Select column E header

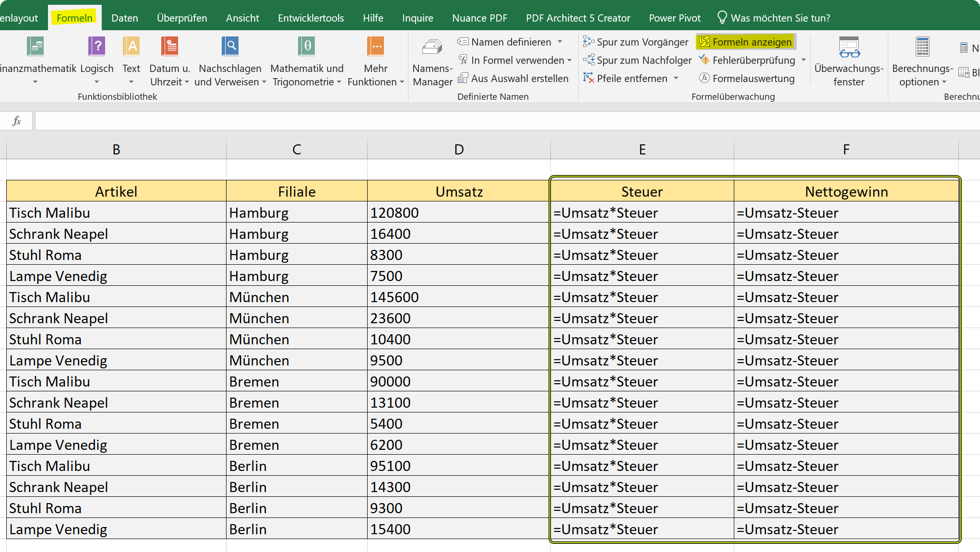pyautogui.click(x=642, y=149)
